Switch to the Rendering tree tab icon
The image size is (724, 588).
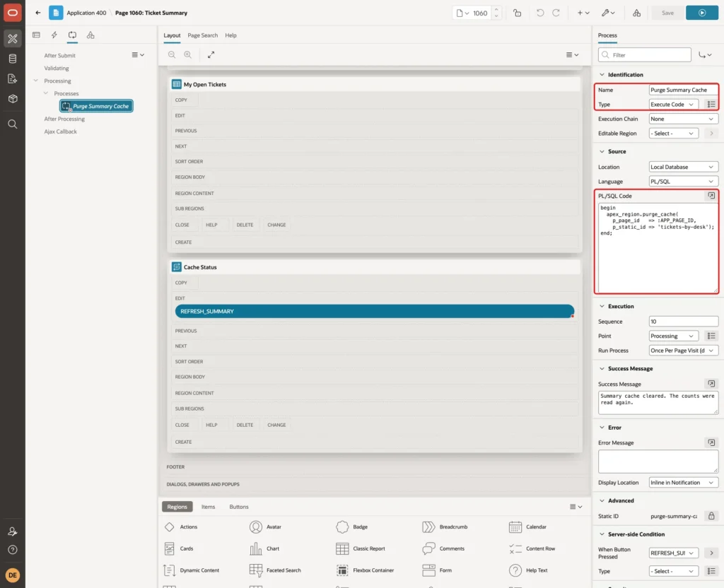click(36, 35)
